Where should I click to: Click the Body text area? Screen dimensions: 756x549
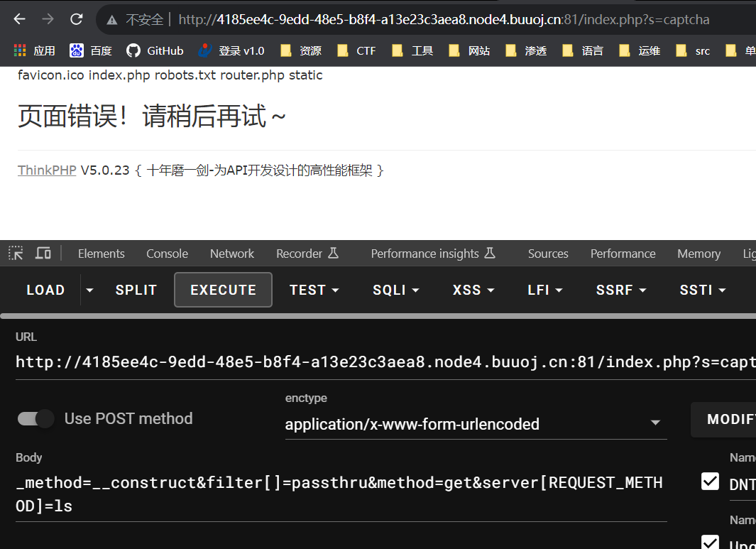tap(341, 494)
